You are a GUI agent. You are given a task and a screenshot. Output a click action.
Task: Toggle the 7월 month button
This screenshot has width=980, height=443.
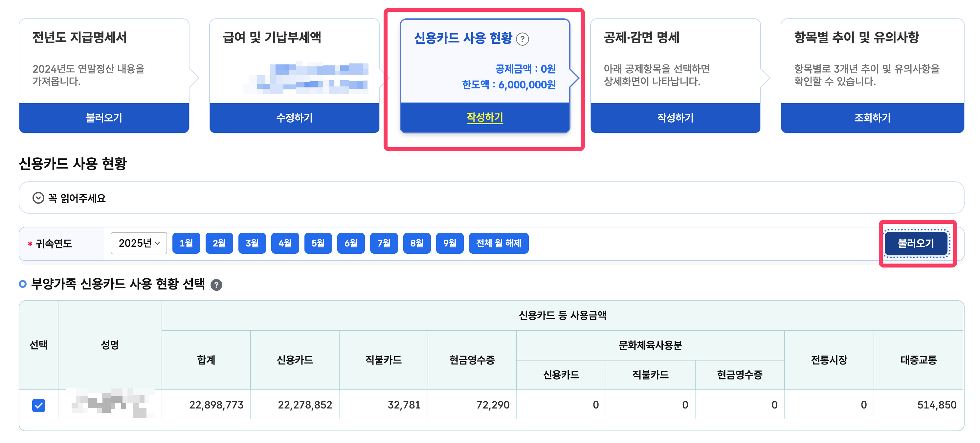pyautogui.click(x=384, y=243)
